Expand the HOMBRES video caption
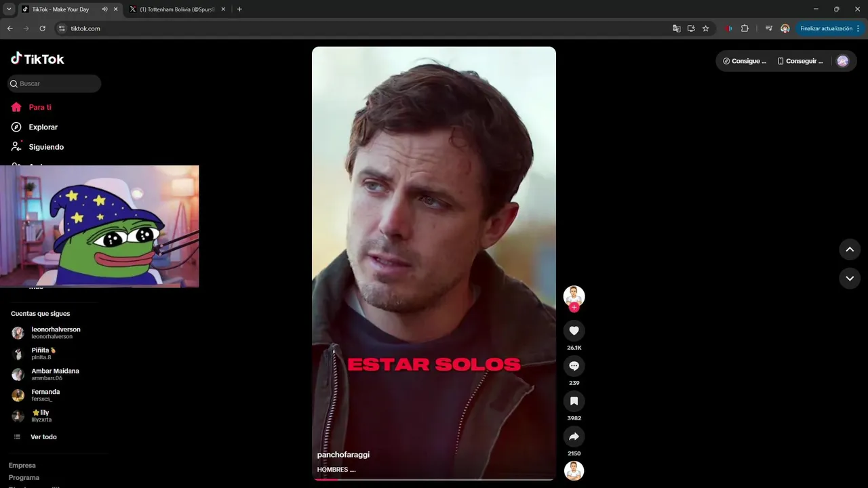 pos(336,470)
